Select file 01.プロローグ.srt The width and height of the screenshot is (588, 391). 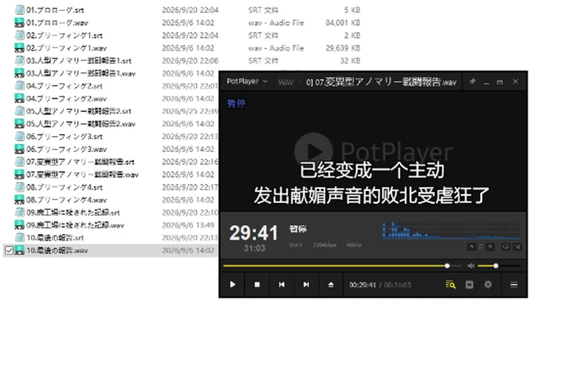click(x=55, y=10)
